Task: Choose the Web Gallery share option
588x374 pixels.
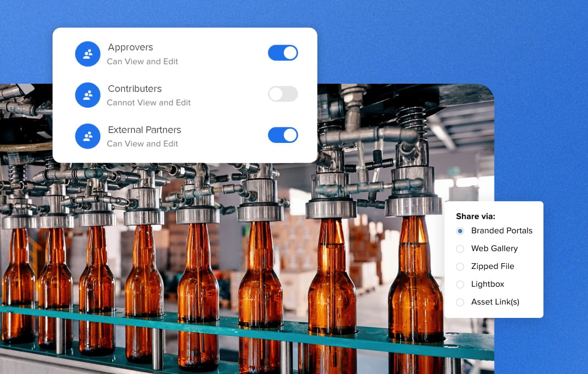Action: [460, 248]
